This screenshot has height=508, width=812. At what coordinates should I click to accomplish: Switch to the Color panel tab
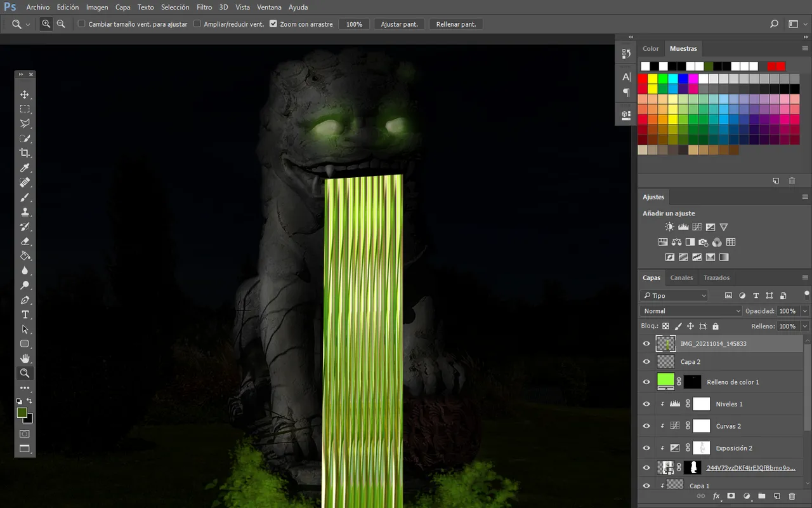pyautogui.click(x=651, y=49)
